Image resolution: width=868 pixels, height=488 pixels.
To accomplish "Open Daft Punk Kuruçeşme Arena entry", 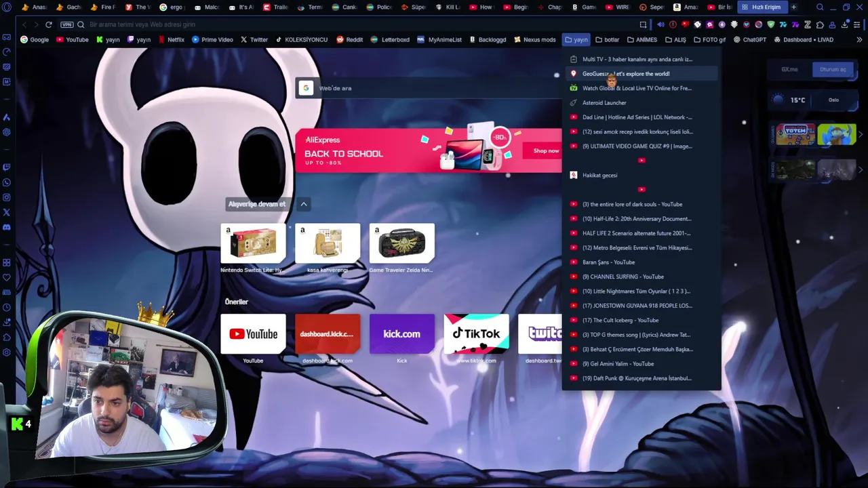I will (641, 378).
